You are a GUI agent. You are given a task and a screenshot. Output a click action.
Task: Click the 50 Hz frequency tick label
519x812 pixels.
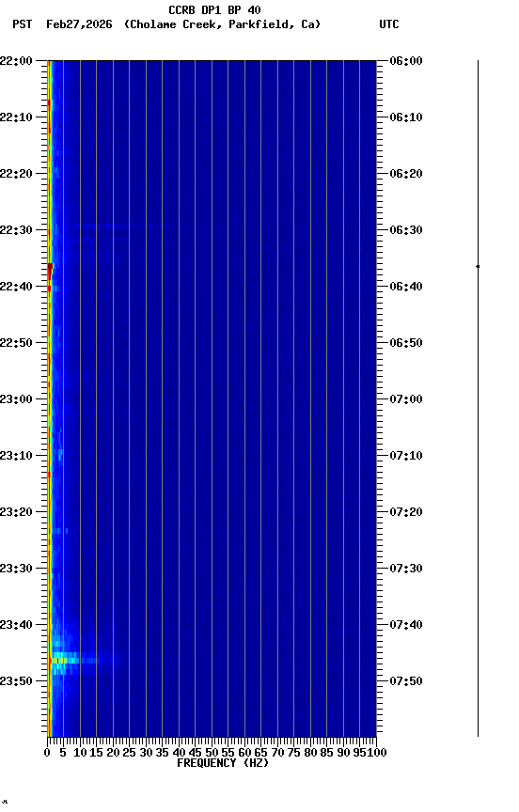point(212,753)
